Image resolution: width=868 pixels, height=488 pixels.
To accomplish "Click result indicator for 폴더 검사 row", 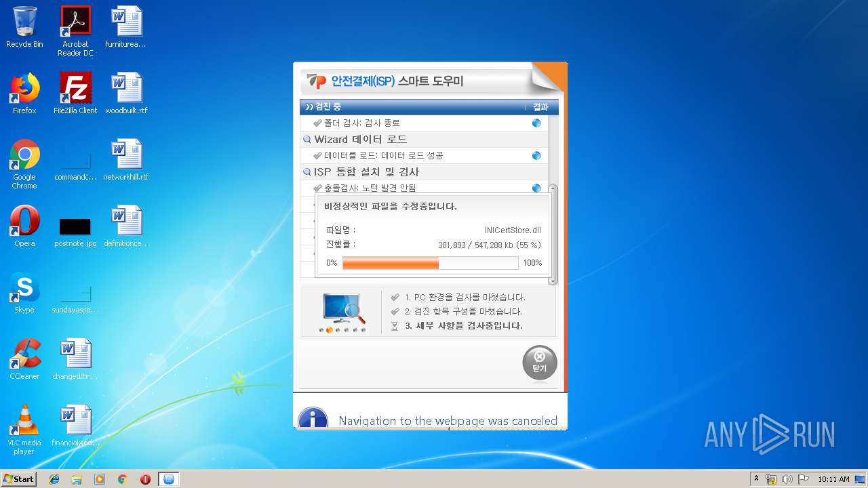I will [x=536, y=123].
